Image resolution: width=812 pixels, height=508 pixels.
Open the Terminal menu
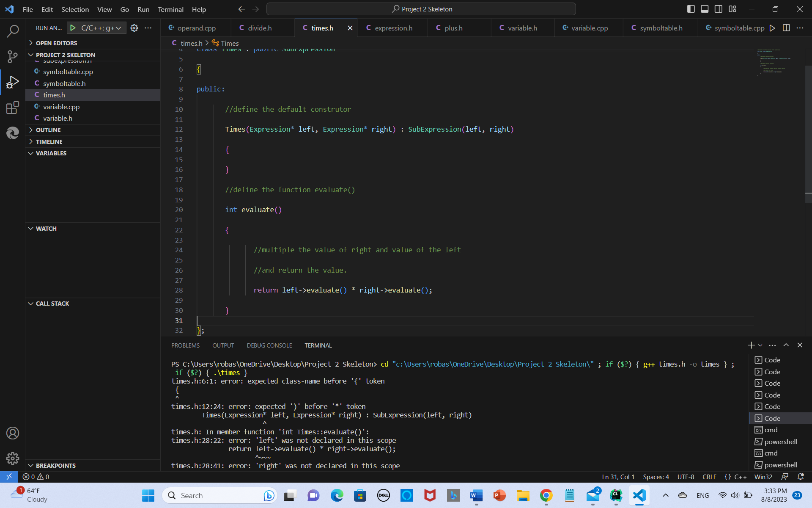click(170, 9)
